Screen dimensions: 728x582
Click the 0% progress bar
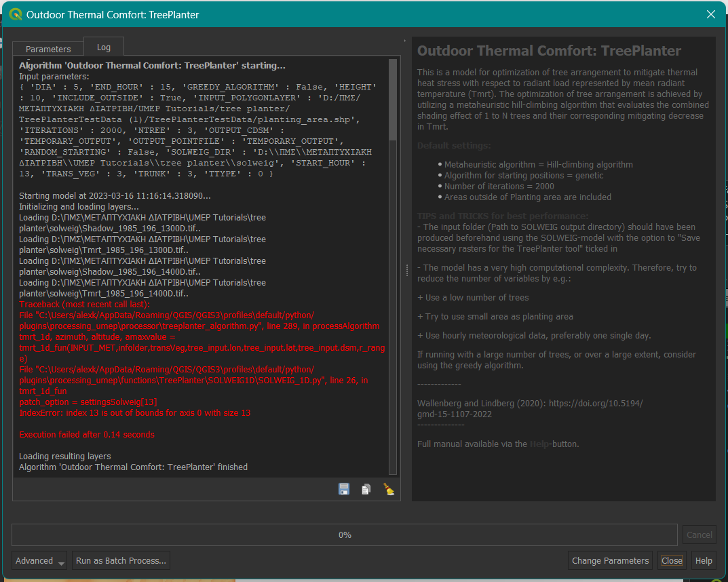click(345, 535)
